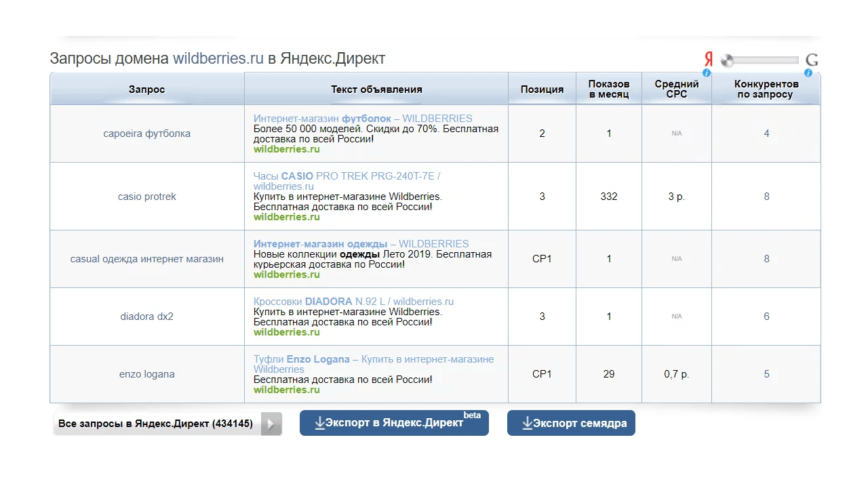Screen dimensions: 868x488
Task: Sort by the Позиция column header
Action: point(542,89)
